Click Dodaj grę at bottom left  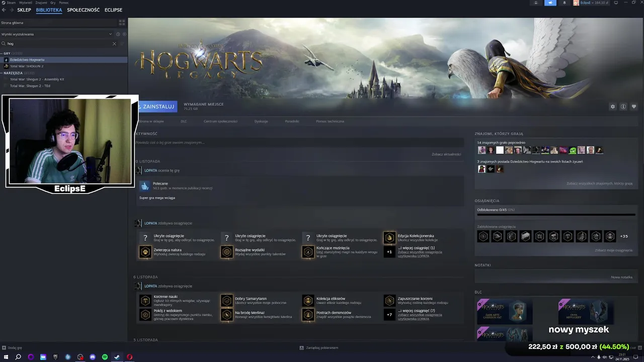coord(12,348)
